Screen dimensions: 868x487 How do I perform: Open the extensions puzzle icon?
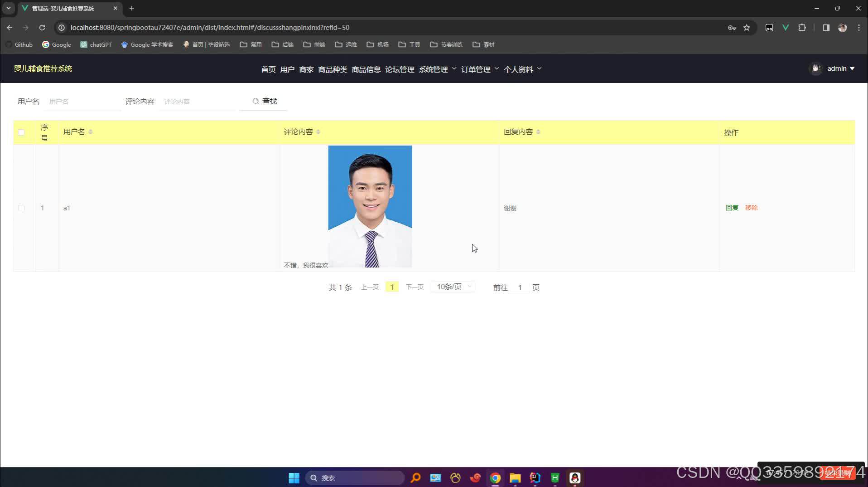(802, 28)
